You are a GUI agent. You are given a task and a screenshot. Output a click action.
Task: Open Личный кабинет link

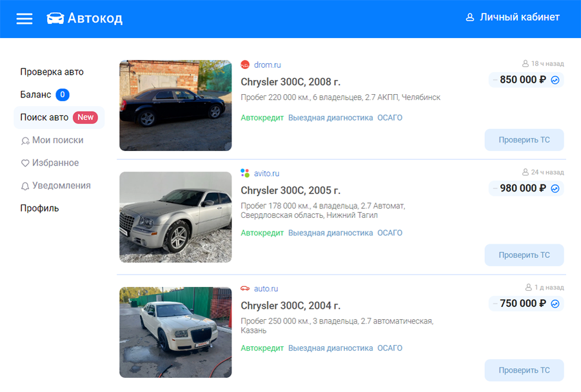click(x=520, y=17)
